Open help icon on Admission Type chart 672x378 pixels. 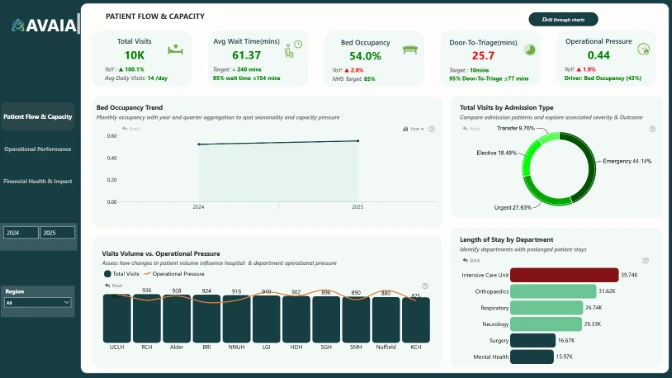pos(652,129)
